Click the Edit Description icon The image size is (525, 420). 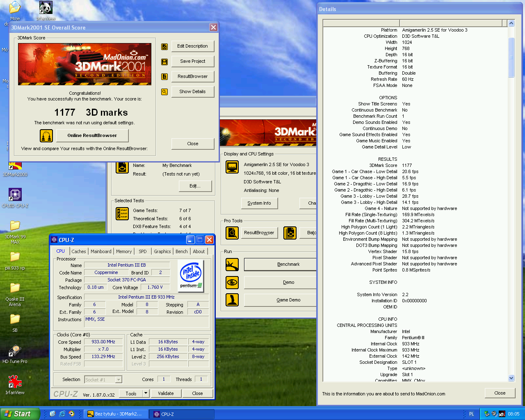[x=164, y=46]
